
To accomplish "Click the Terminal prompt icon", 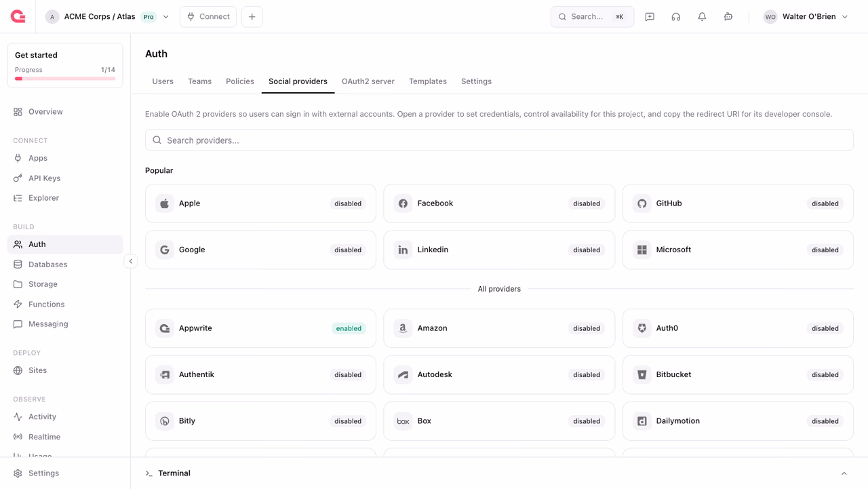I will (149, 473).
